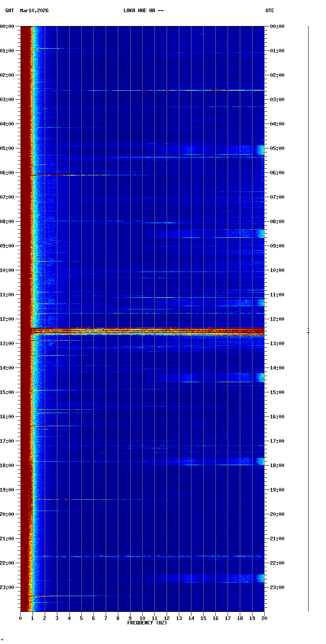Click the LAKA HHE HA station title
This screenshot has width=326, height=644.
tap(143, 11)
